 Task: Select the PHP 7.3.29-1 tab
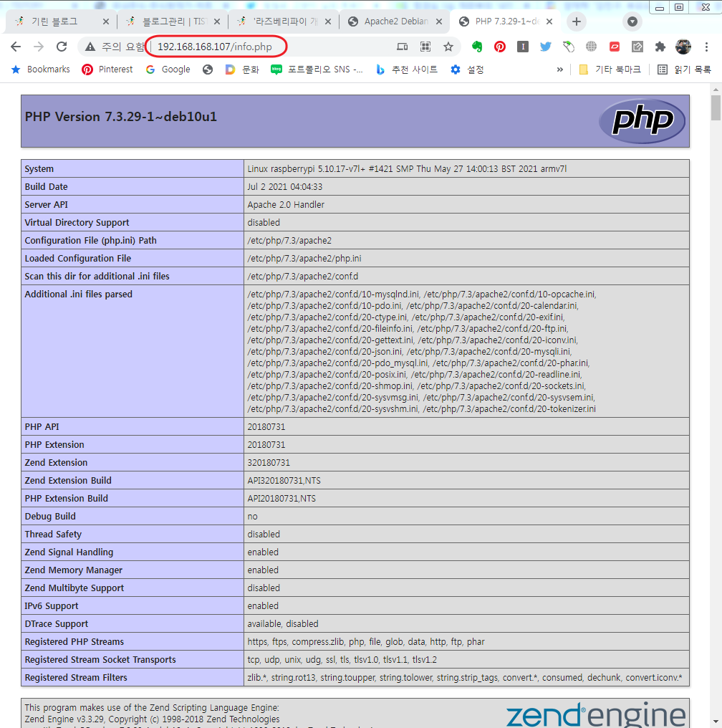point(506,21)
